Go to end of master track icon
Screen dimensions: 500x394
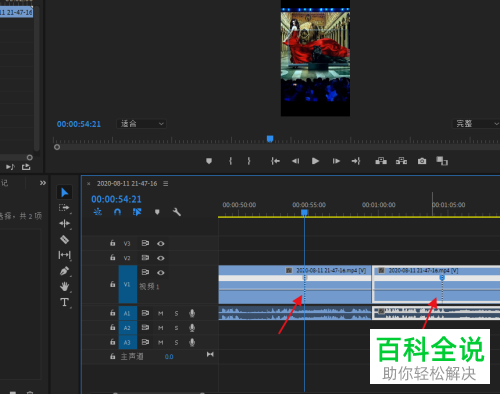210,354
